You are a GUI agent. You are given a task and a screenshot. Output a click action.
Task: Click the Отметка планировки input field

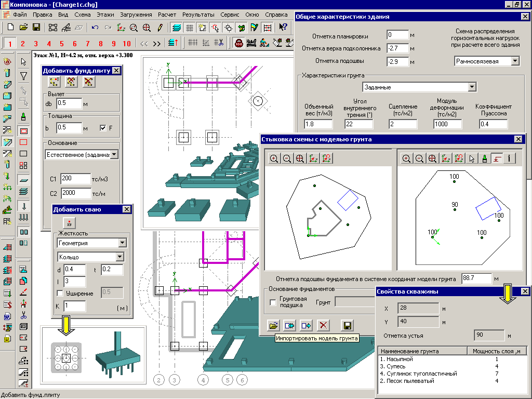tap(397, 35)
